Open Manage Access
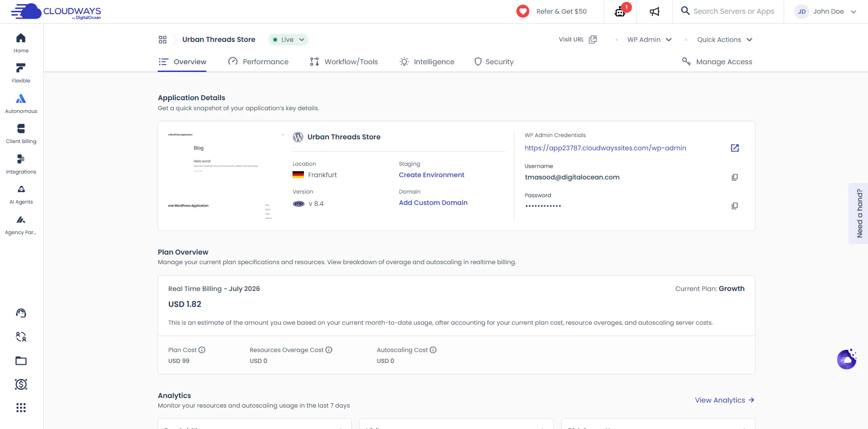 click(717, 62)
